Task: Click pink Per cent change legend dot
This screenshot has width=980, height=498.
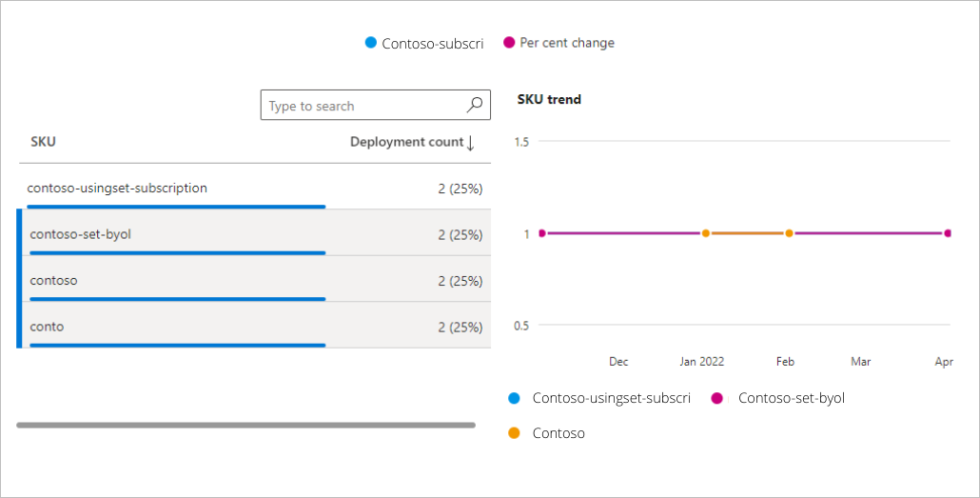Action: pos(508,43)
